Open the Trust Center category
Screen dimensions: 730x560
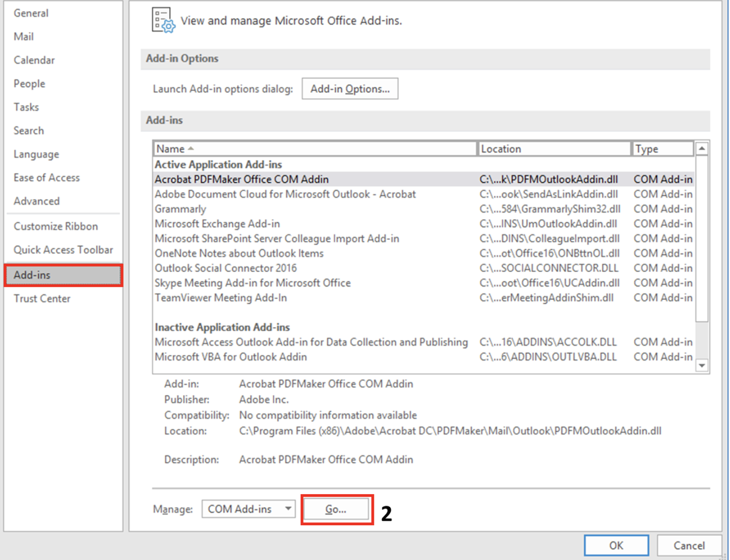point(42,298)
